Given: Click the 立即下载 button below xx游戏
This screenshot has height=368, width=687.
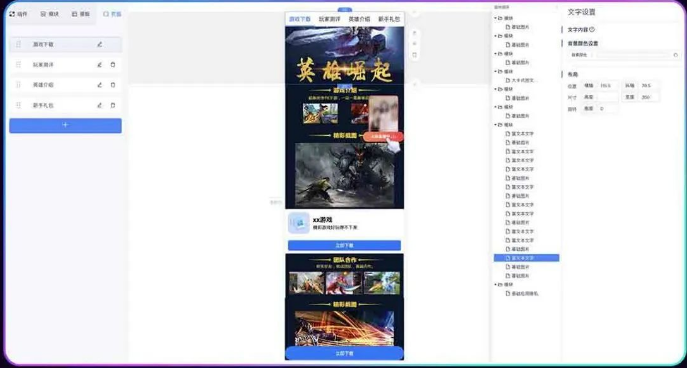Looking at the screenshot, I should [x=344, y=245].
